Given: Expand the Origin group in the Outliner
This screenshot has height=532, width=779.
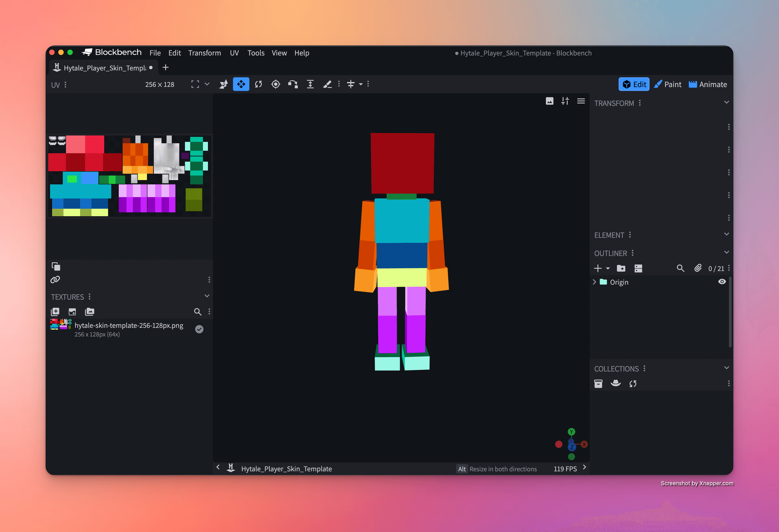Looking at the screenshot, I should pos(594,282).
